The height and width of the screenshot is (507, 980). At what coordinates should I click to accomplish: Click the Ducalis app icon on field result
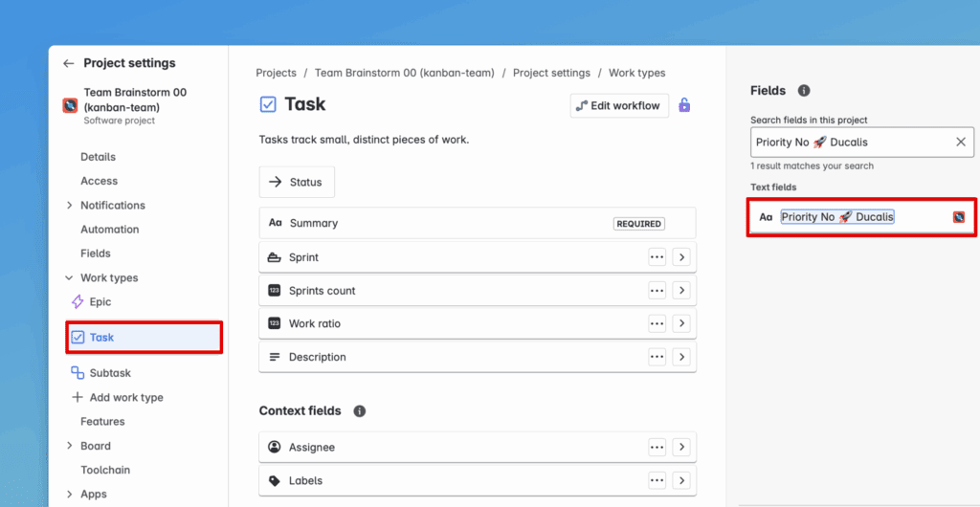pos(959,217)
